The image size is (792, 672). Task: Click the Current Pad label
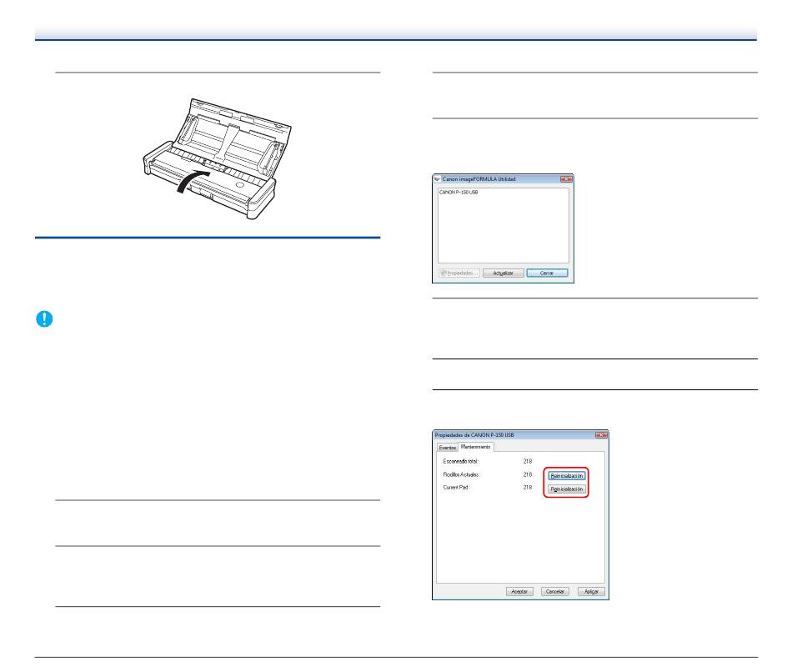pyautogui.click(x=457, y=488)
